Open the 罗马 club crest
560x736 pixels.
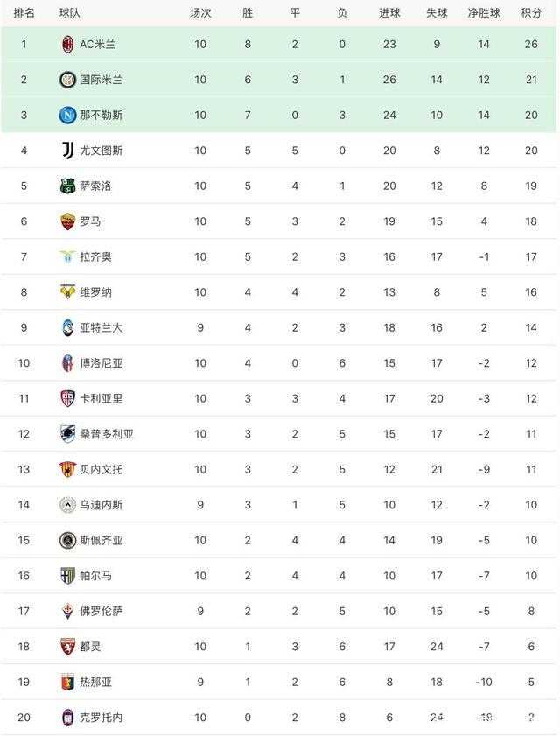point(67,221)
